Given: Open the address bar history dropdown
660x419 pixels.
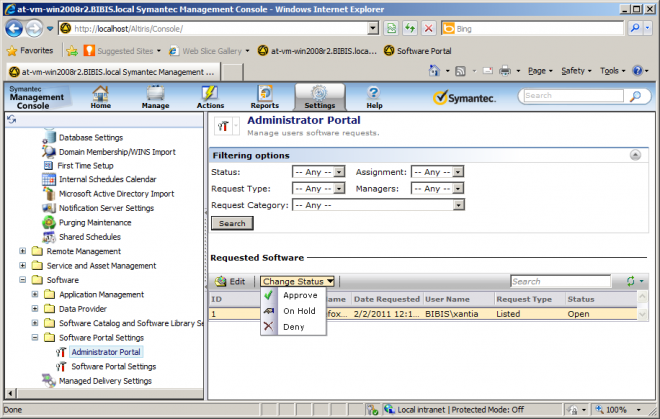Looking at the screenshot, I should pos(373,28).
